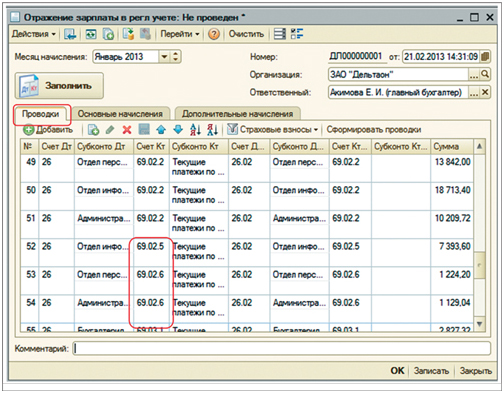Maximize the document window
504x393 pixels.
(474, 17)
